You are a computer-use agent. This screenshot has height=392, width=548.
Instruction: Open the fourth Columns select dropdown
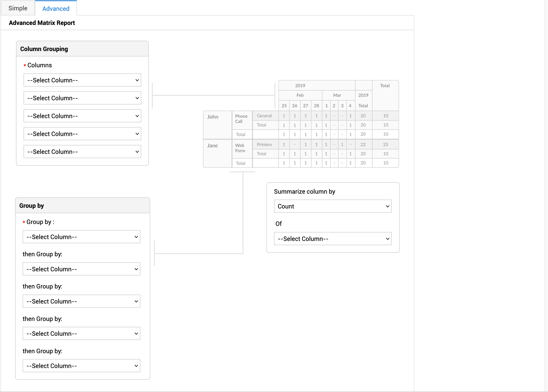[x=82, y=134]
